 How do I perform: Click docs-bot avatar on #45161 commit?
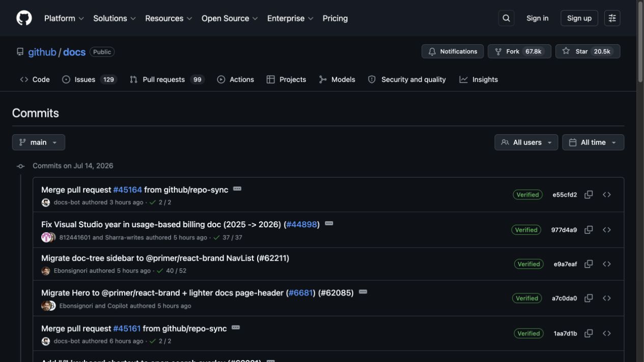point(46,341)
